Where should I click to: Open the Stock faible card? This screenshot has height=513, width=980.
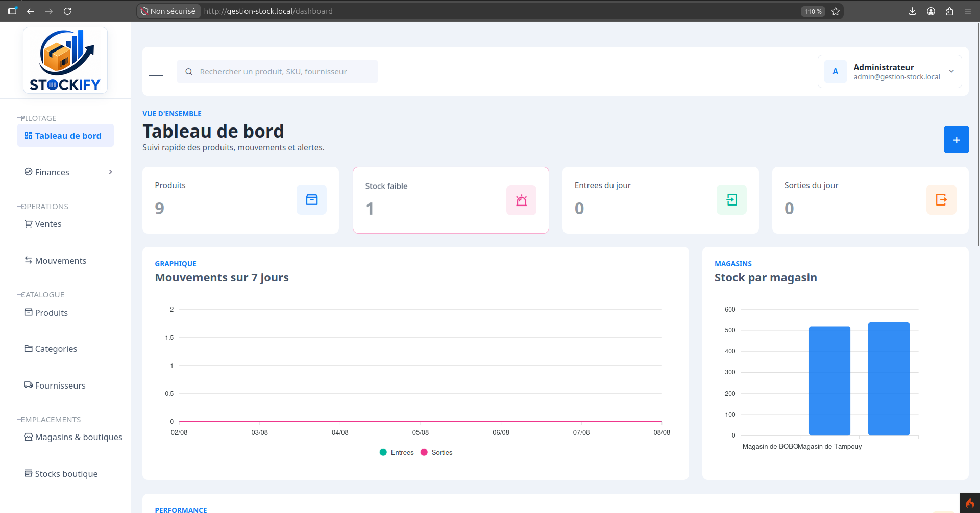[x=451, y=200]
